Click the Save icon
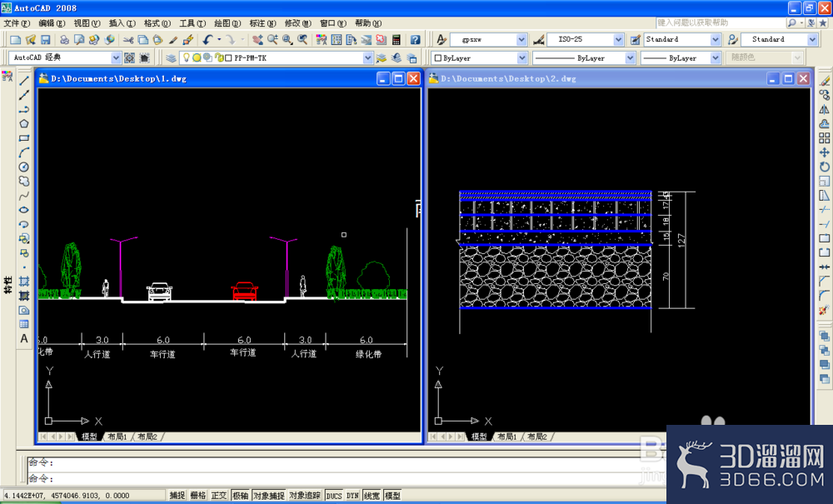The width and height of the screenshot is (833, 504). [x=45, y=40]
